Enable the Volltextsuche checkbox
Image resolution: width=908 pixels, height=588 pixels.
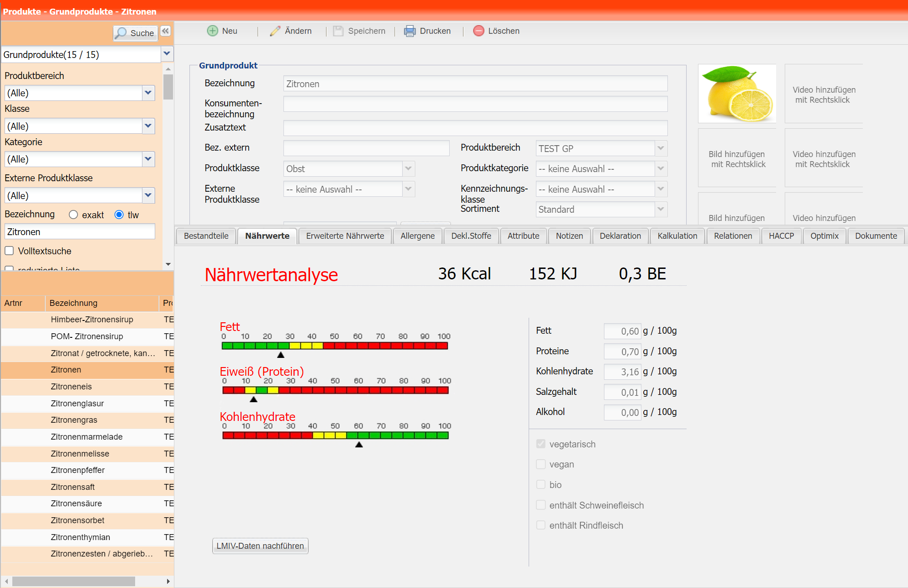pos(9,251)
